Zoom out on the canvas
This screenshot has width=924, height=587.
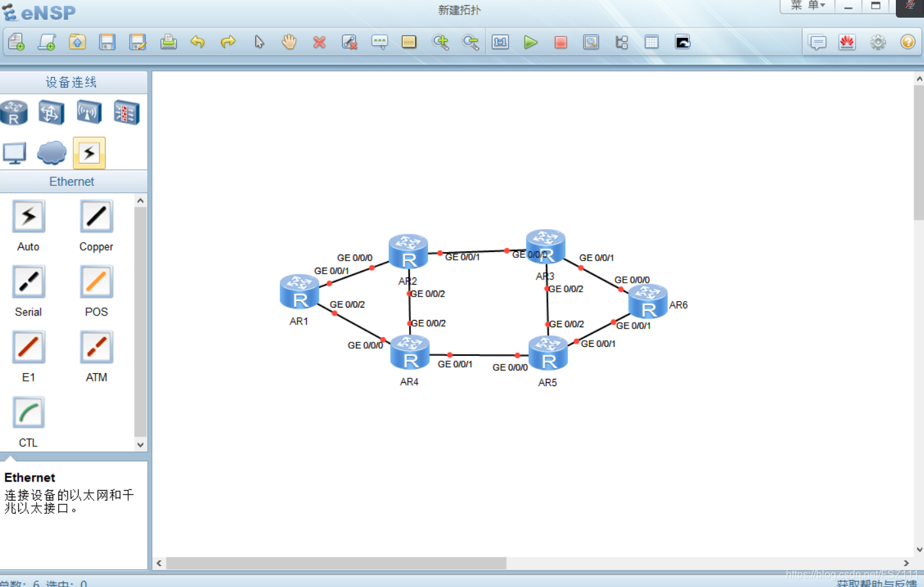pos(471,43)
